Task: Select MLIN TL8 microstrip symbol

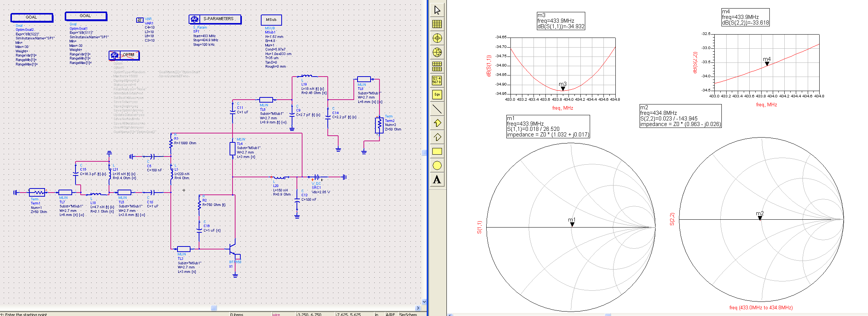Action: tap(364, 79)
